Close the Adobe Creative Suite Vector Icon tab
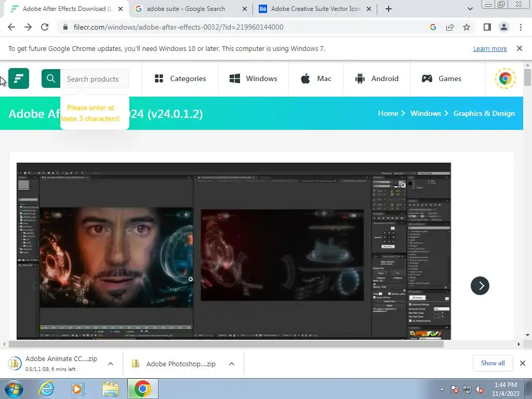The image size is (532, 399). [369, 9]
